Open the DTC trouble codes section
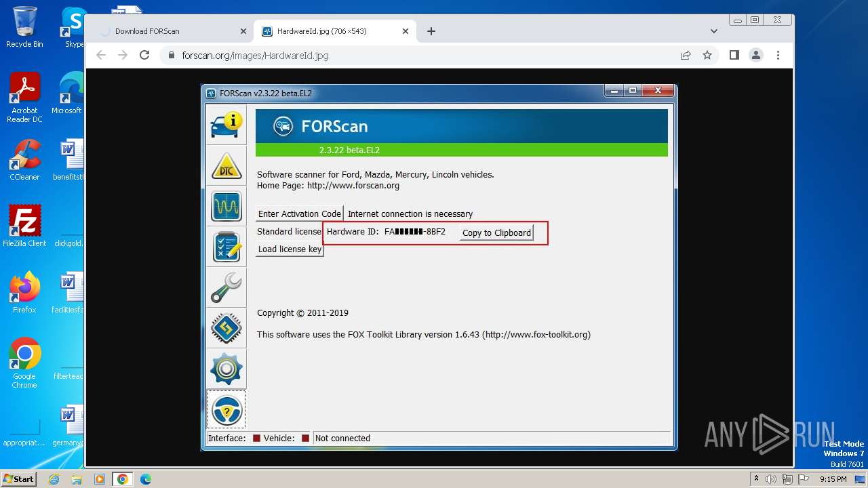 [226, 165]
